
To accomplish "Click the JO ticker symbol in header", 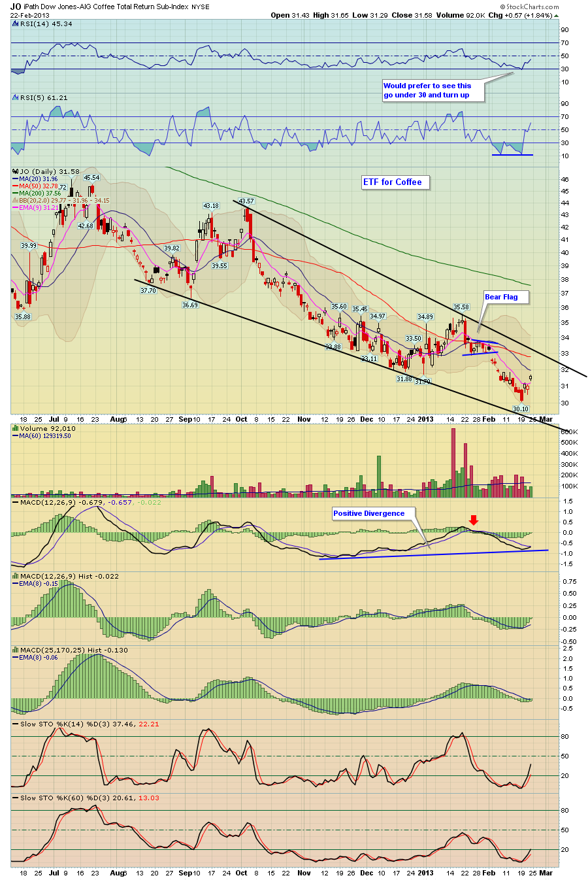I will [16, 7].
